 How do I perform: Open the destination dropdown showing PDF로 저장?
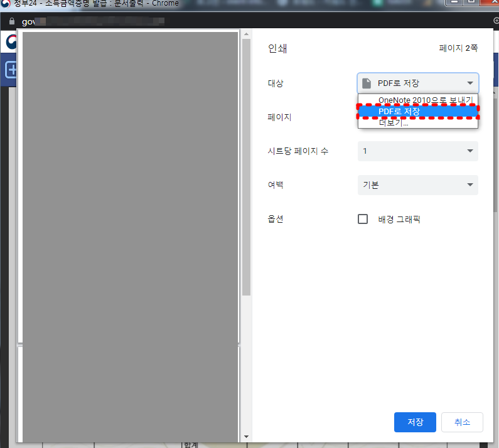point(418,83)
